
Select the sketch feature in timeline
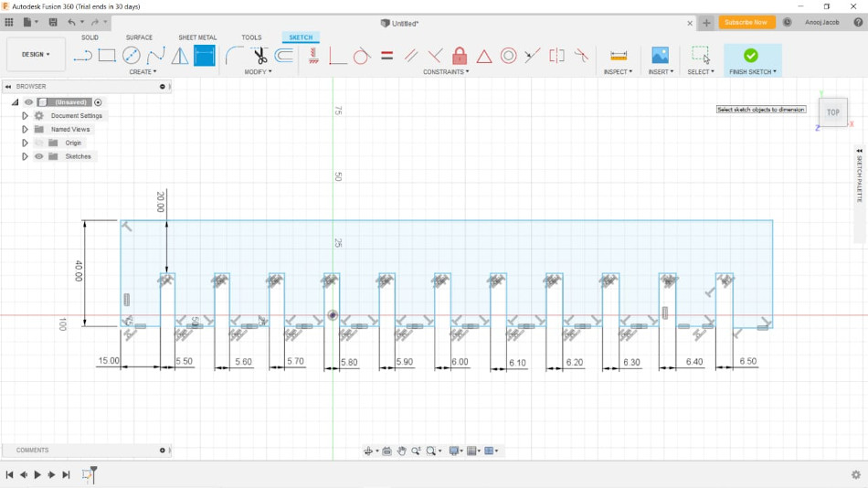click(x=87, y=474)
